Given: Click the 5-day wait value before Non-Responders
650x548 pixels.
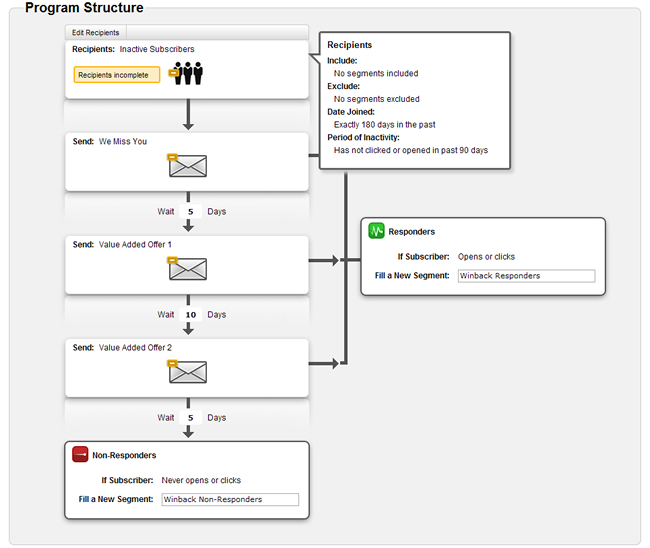Looking at the screenshot, I should tap(190, 418).
